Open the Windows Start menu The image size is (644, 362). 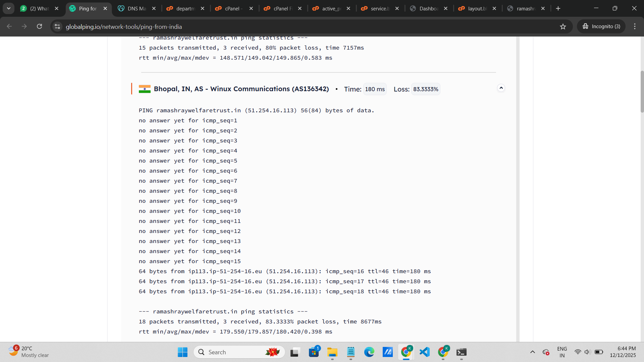[x=182, y=352]
